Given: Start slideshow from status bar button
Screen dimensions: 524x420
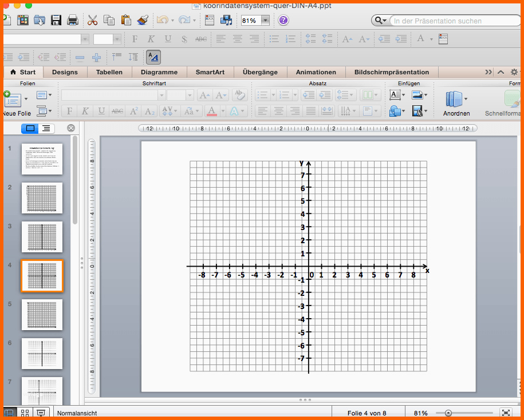Looking at the screenshot, I should pyautogui.click(x=41, y=413).
